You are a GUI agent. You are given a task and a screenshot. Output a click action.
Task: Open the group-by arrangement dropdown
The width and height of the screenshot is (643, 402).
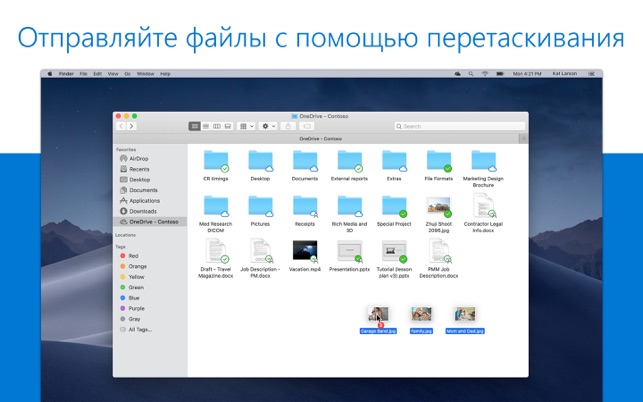tap(246, 126)
